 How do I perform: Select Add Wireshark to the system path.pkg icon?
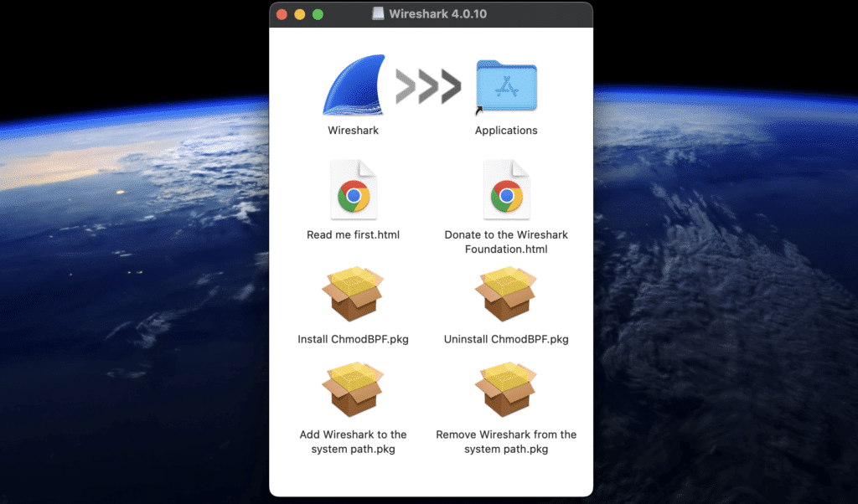pos(354,389)
